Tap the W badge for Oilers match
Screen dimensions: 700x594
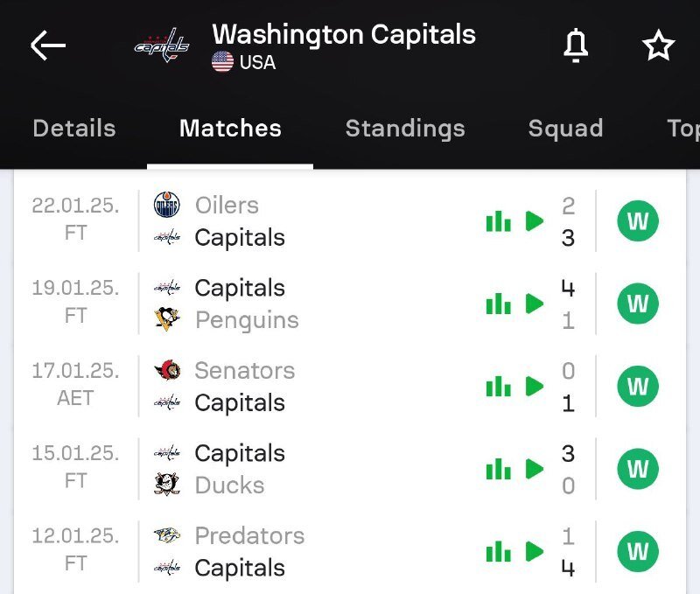point(638,221)
